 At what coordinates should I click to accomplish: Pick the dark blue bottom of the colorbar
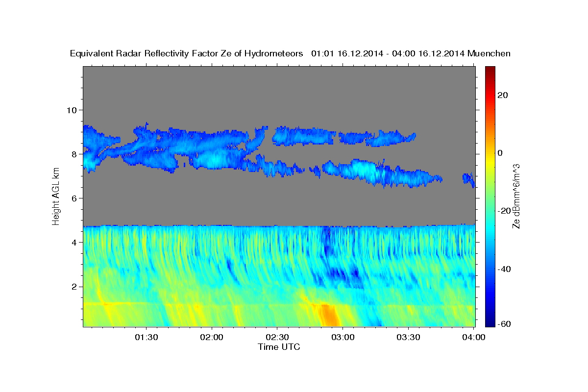point(490,321)
